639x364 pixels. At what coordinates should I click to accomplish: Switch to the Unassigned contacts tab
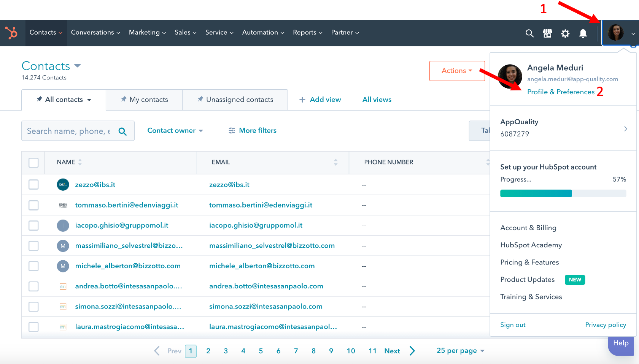tap(235, 100)
